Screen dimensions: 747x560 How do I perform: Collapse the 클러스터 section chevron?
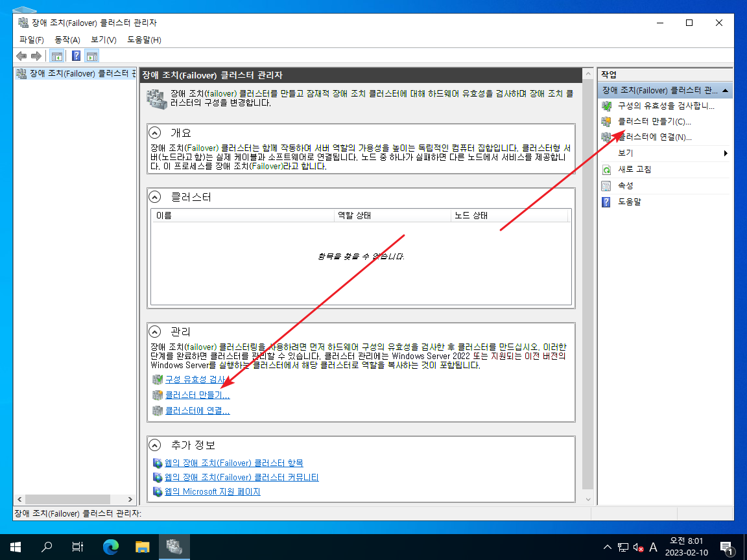coord(155,196)
